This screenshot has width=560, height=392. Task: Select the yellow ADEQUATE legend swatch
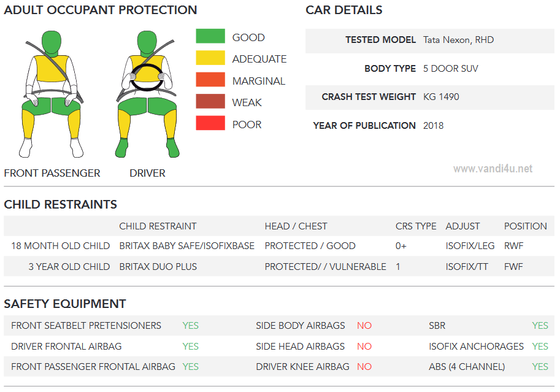pyautogui.click(x=210, y=58)
